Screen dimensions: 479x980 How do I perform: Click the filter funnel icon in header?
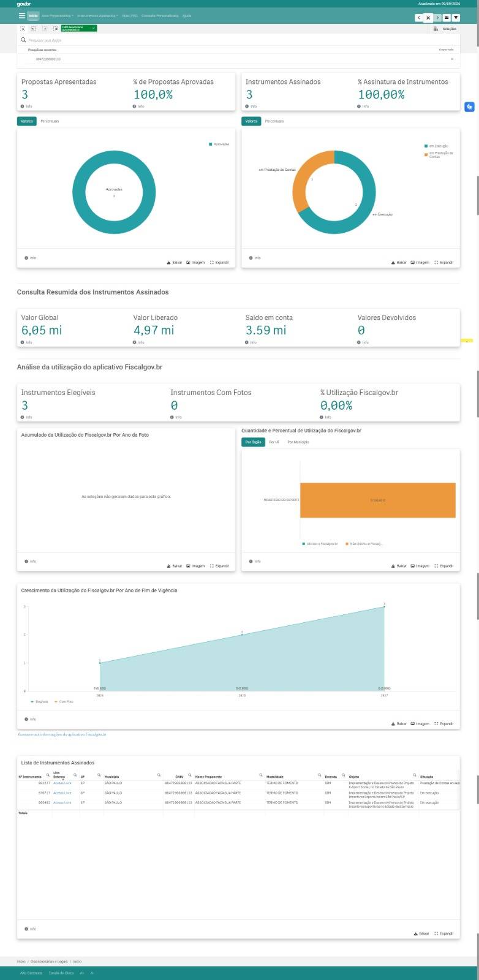point(456,18)
